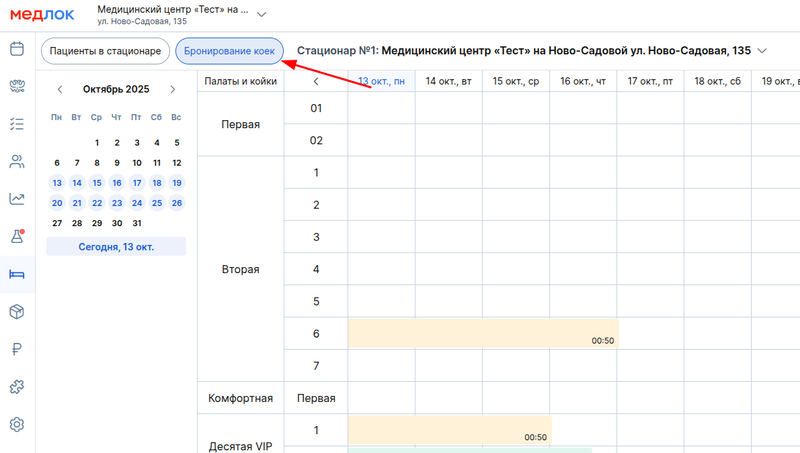Go to previous month in mini calendar
The image size is (800, 453).
coord(60,89)
